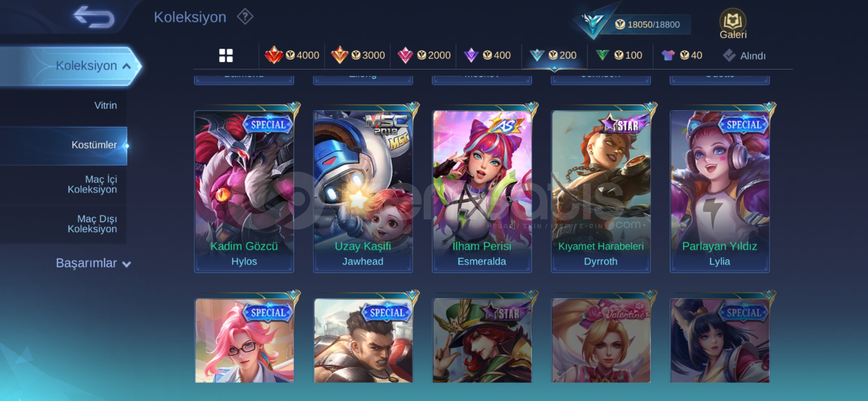The image size is (868, 401).
Task: Filter by the 3000 points orange gem tier
Action: coord(358,55)
